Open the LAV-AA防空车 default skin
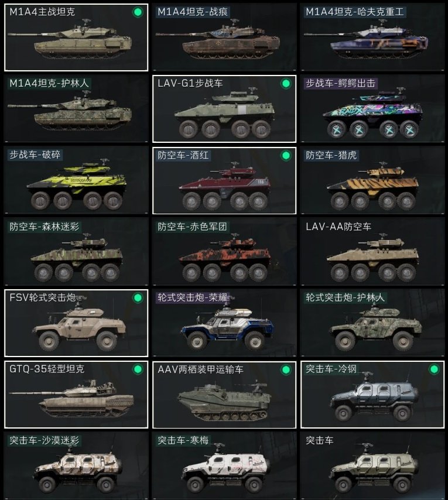Screen dimensions: 448x500 click(x=372, y=252)
